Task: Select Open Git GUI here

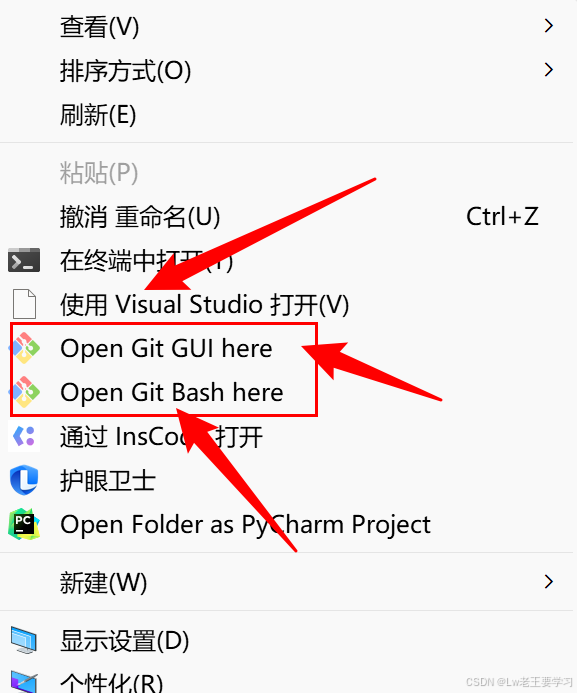Action: [x=287, y=348]
